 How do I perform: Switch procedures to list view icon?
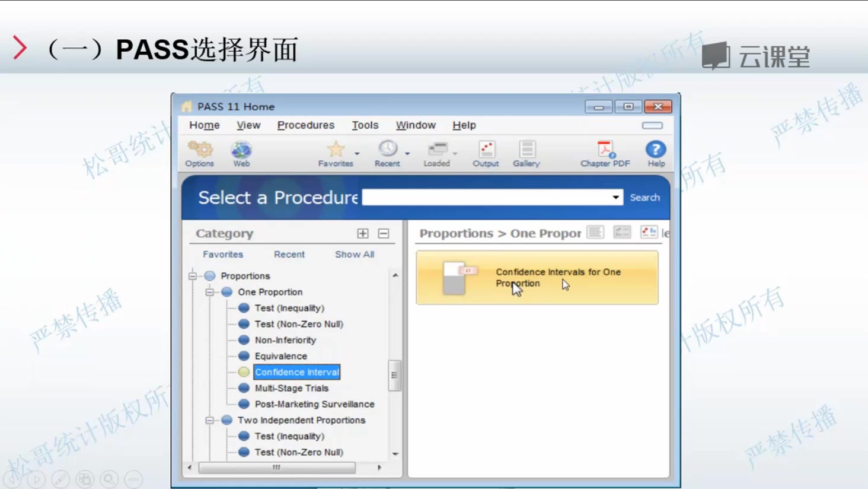(x=595, y=232)
